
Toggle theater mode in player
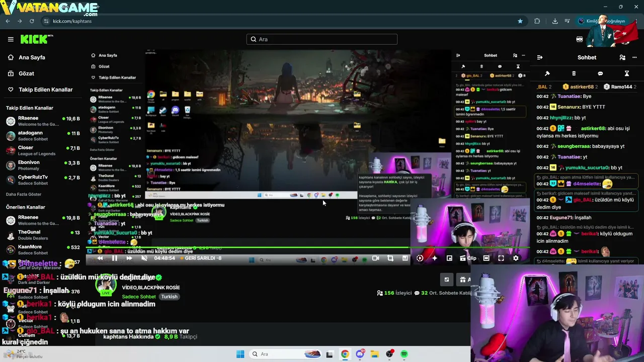pyautogui.click(x=486, y=258)
